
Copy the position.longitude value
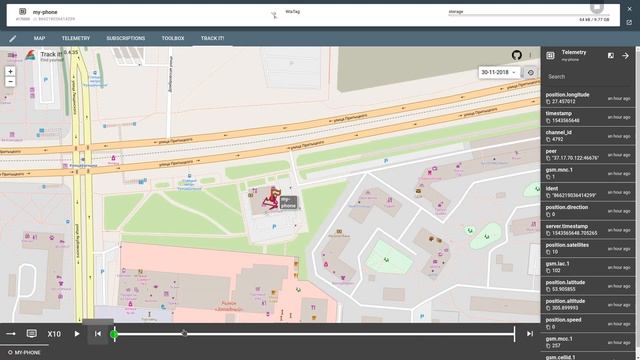(548, 102)
